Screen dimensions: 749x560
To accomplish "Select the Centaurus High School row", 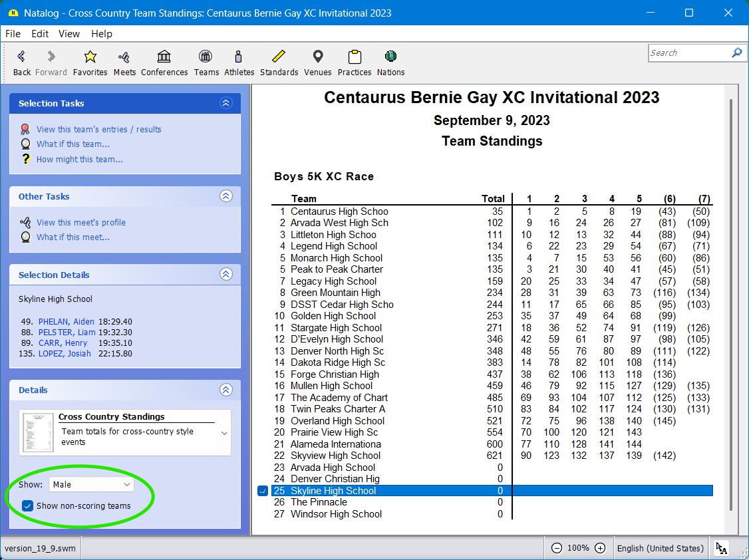I will point(492,211).
